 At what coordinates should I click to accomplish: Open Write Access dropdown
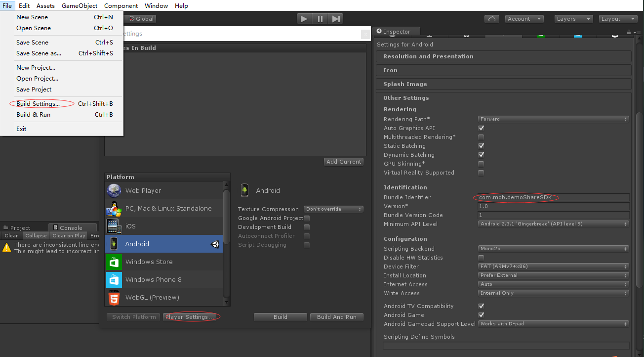click(554, 293)
